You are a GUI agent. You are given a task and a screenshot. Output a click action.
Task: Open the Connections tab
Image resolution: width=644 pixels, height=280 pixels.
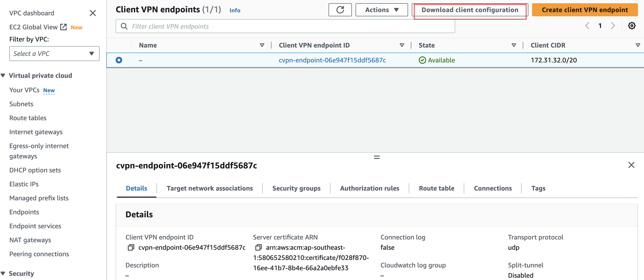(x=492, y=188)
